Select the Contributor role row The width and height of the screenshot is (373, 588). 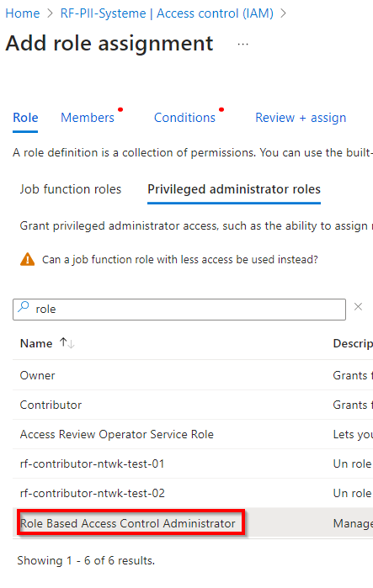pyautogui.click(x=193, y=405)
